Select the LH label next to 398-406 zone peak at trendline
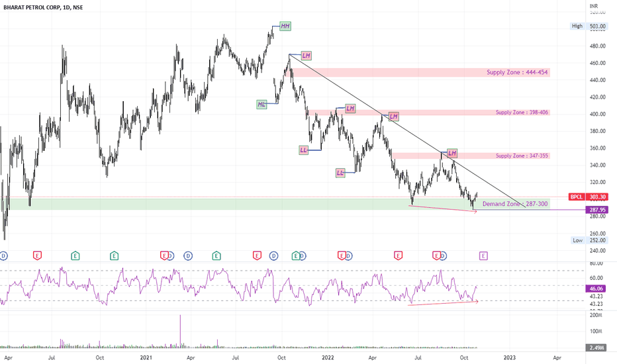The width and height of the screenshot is (617, 364). click(393, 116)
